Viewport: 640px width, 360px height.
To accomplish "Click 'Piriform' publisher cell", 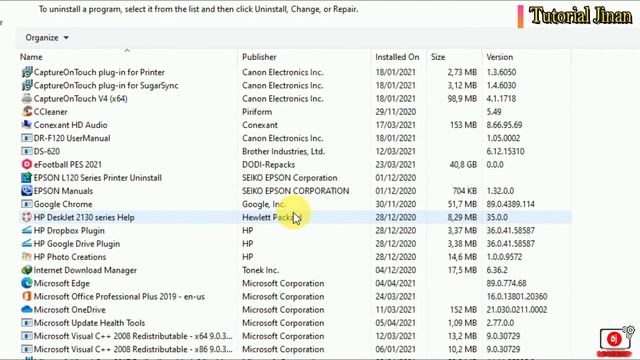I will coord(257,112).
